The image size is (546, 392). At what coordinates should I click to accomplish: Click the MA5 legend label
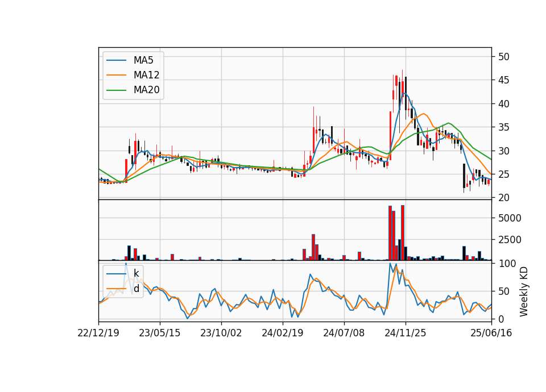pos(143,60)
